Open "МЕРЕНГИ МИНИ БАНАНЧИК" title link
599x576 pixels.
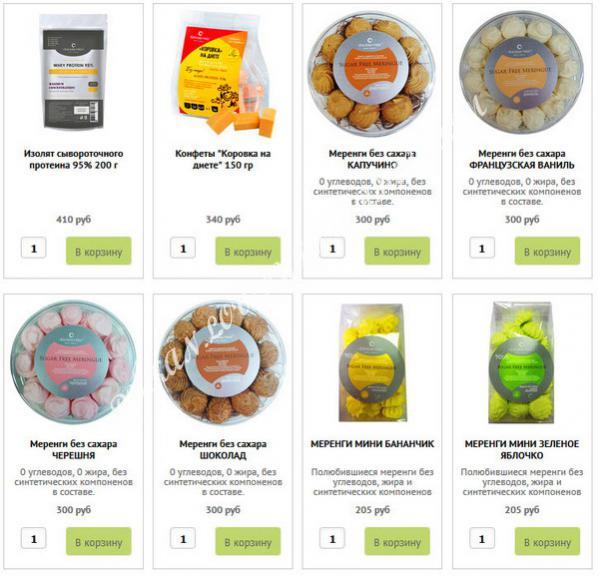point(372,444)
